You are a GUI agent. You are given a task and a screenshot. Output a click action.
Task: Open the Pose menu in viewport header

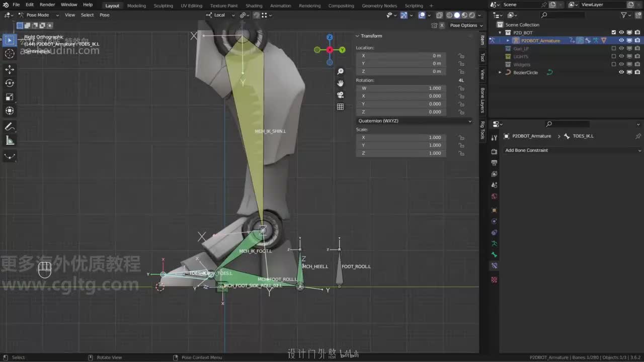pos(104,15)
